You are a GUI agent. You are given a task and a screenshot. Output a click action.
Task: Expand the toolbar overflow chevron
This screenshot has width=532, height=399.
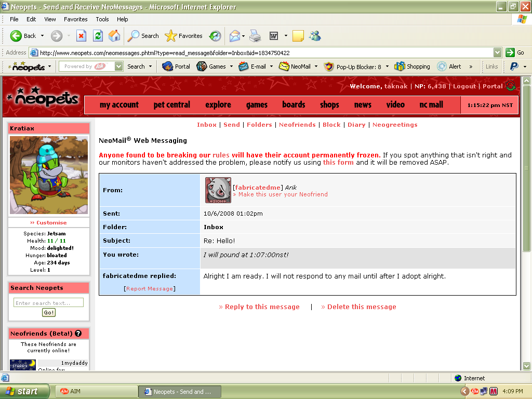[471, 67]
